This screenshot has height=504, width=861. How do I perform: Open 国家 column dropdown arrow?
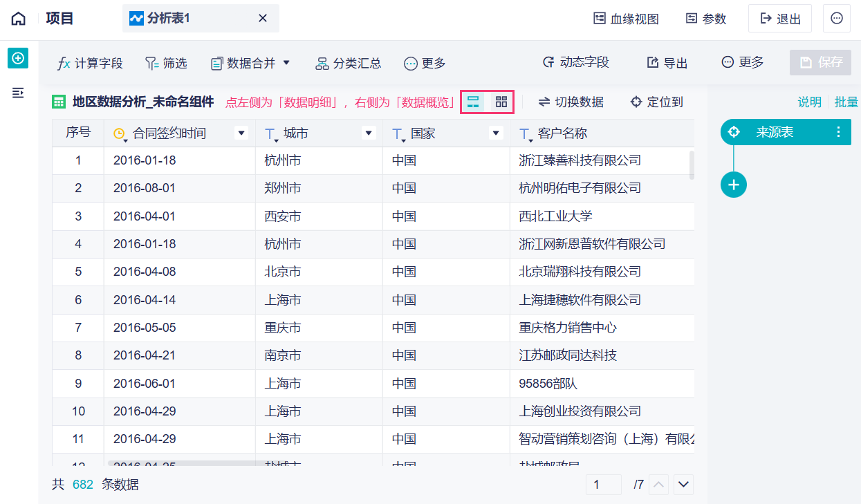click(x=496, y=133)
